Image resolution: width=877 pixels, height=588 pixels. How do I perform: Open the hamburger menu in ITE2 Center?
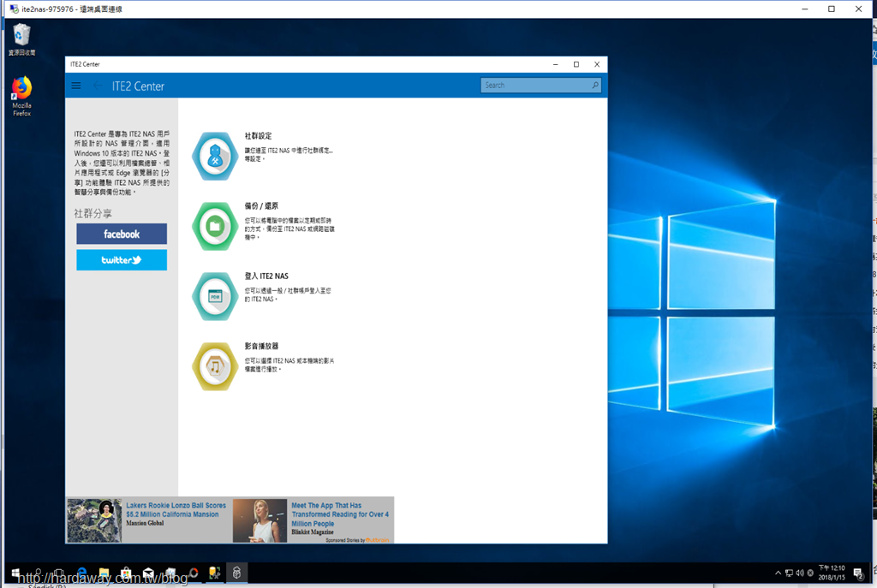[76, 86]
